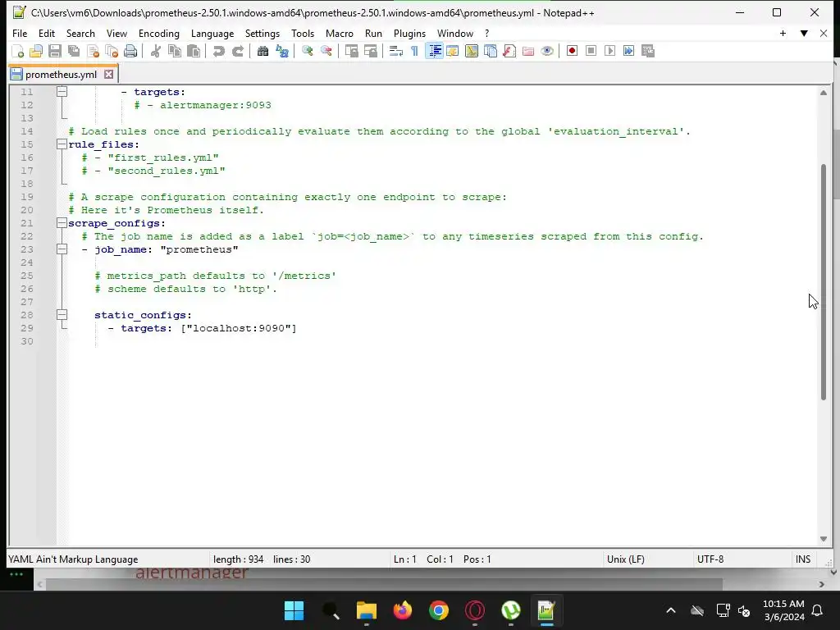
Task: Close the prometheus.yml tab with its X
Action: pos(109,75)
